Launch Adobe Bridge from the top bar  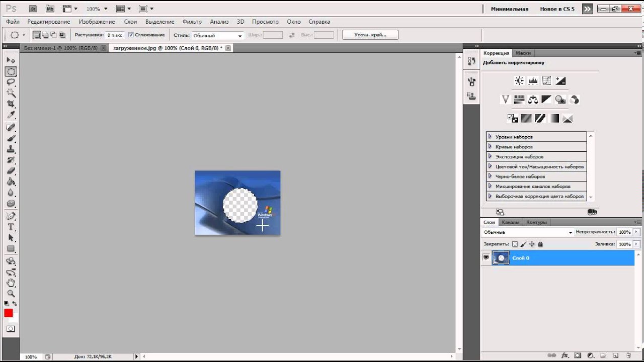tap(33, 9)
